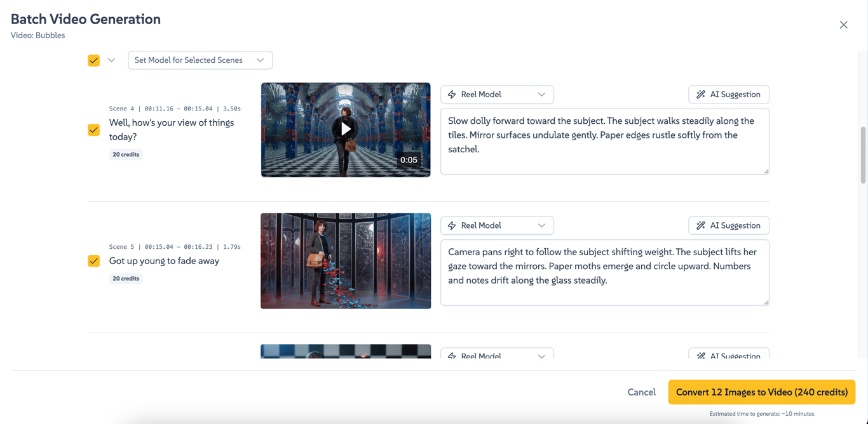Get AI Suggestion for Scene 4

729,95
